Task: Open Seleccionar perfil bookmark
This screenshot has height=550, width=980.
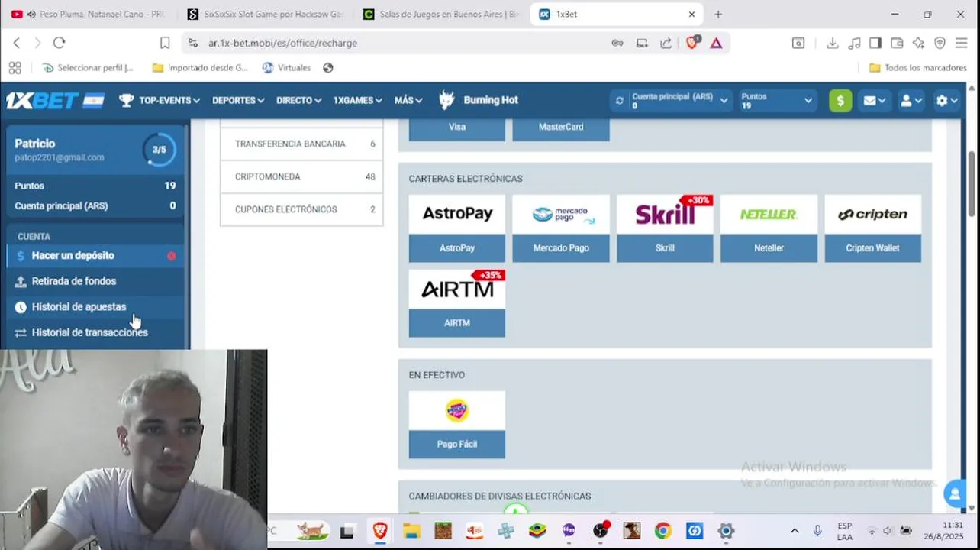Action: coord(88,67)
